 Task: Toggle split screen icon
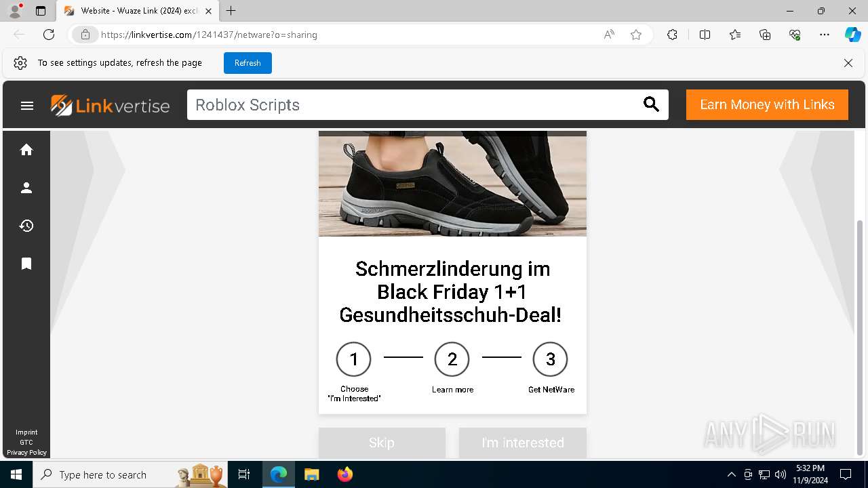point(705,35)
